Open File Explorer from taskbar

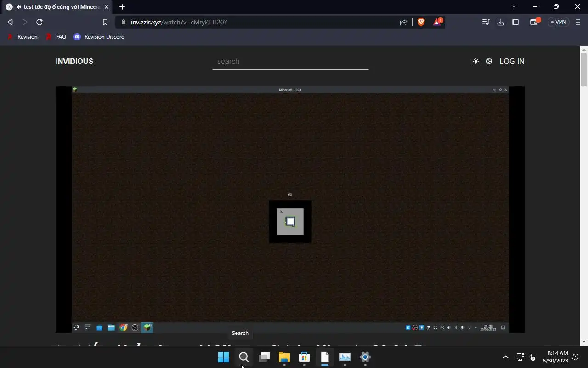click(284, 357)
